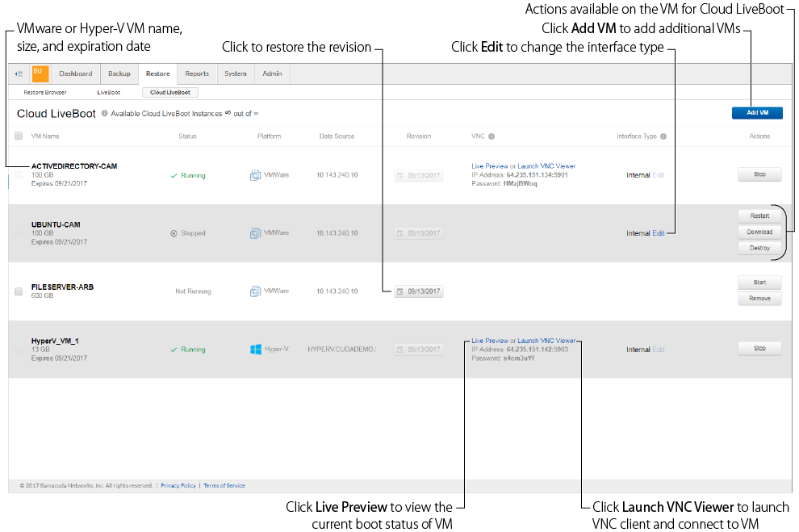Click calendar icon in FILESERVER-ARB revision
The image size is (799, 532).
click(x=400, y=291)
